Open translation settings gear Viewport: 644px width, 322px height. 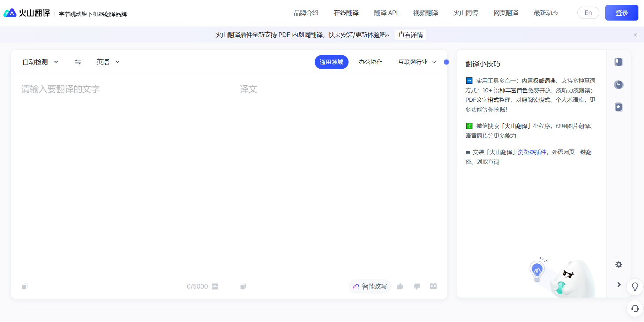(x=619, y=264)
